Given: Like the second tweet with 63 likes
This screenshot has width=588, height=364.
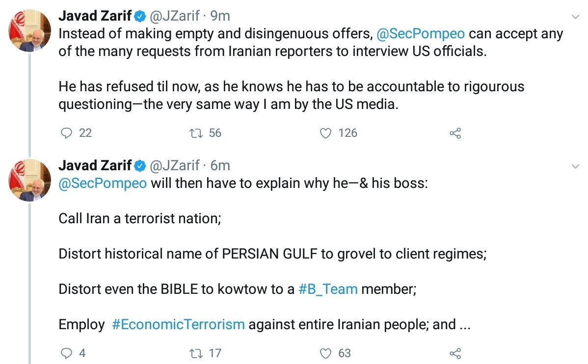Looking at the screenshot, I should tap(325, 353).
